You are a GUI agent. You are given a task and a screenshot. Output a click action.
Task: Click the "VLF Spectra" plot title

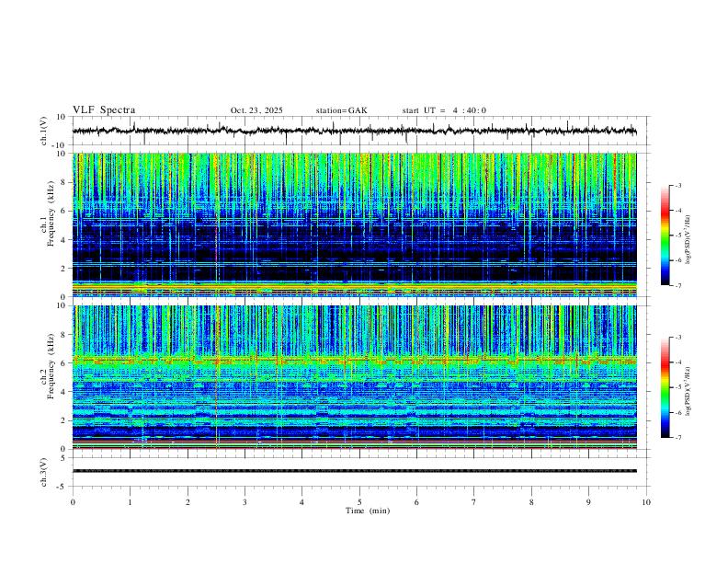[104, 110]
